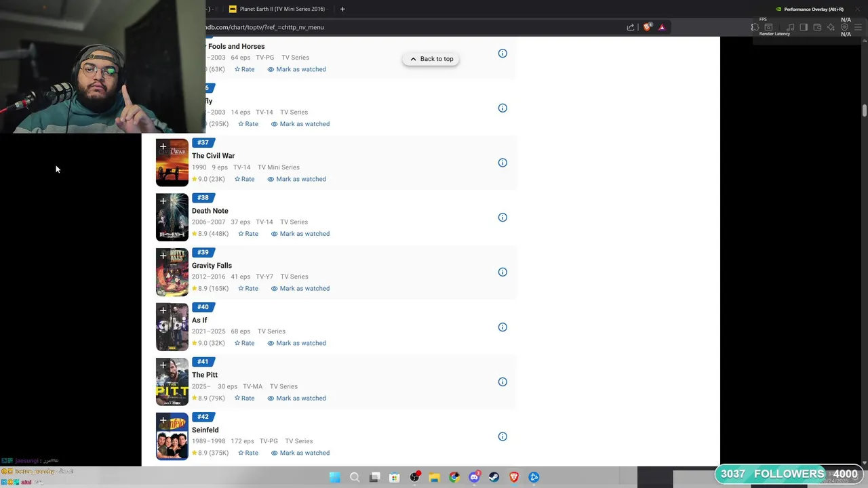Open the Brave hamburger menu
The width and height of the screenshot is (868, 488).
(x=858, y=27)
